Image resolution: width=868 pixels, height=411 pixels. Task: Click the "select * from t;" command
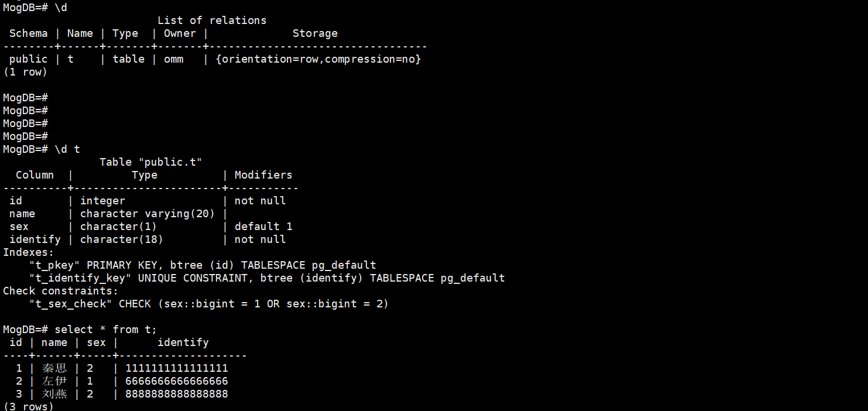coord(106,330)
